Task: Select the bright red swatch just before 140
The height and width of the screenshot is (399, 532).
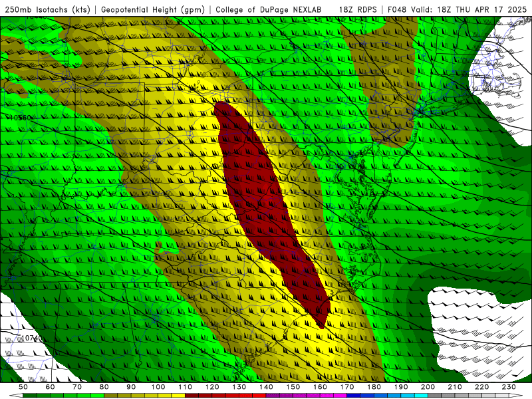Action: pos(259,396)
